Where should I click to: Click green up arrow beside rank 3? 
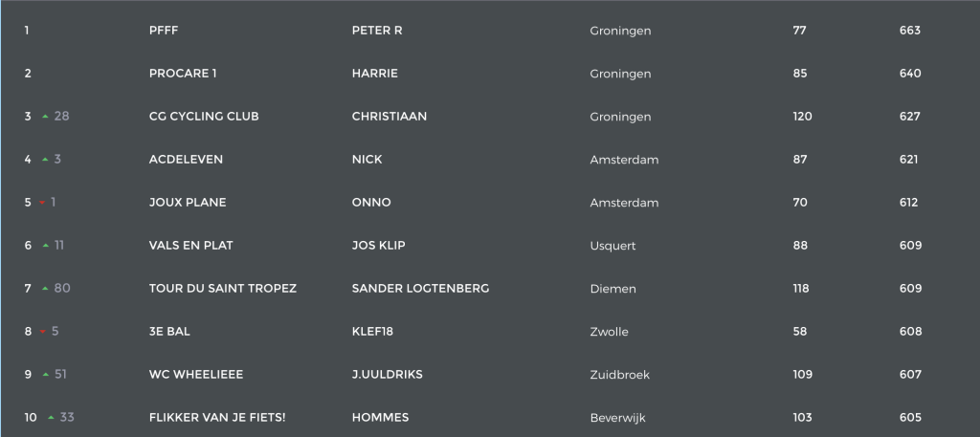tap(45, 117)
